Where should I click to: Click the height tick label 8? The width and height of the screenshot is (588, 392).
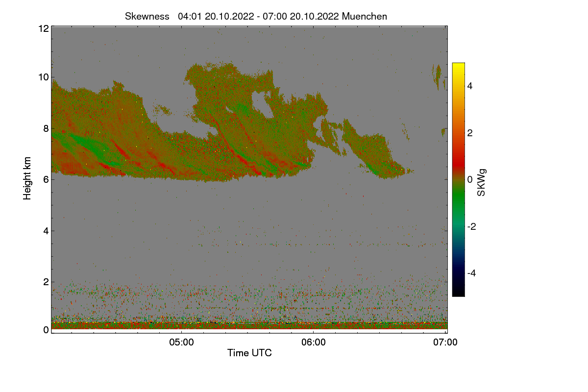46,128
